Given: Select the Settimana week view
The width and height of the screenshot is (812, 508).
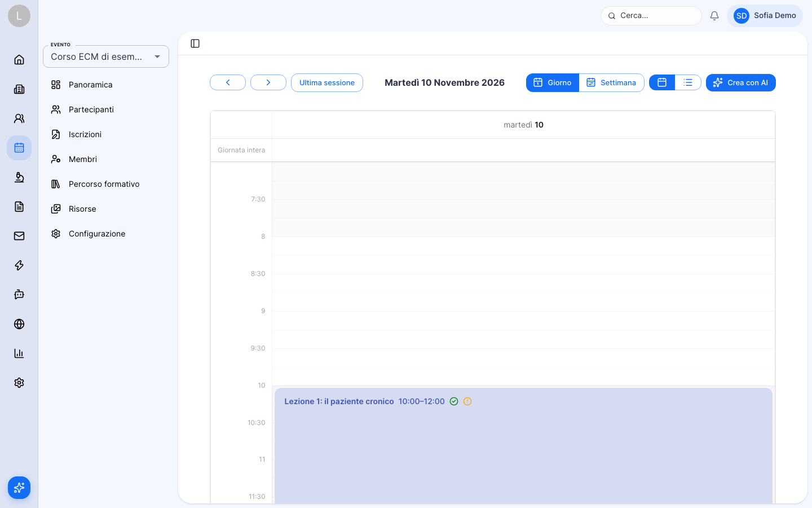Looking at the screenshot, I should tap(611, 82).
